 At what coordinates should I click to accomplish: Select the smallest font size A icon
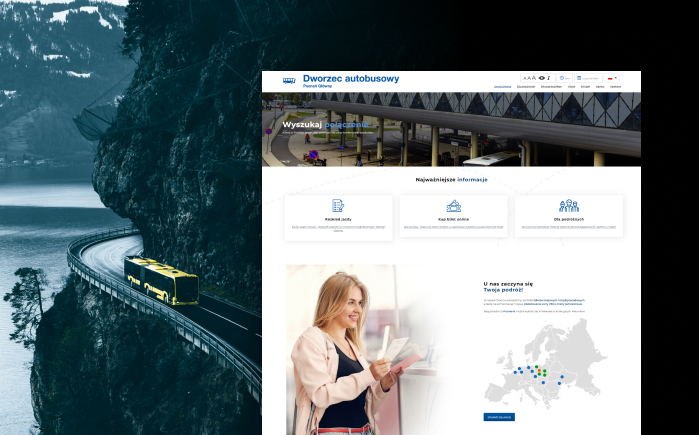pos(526,77)
